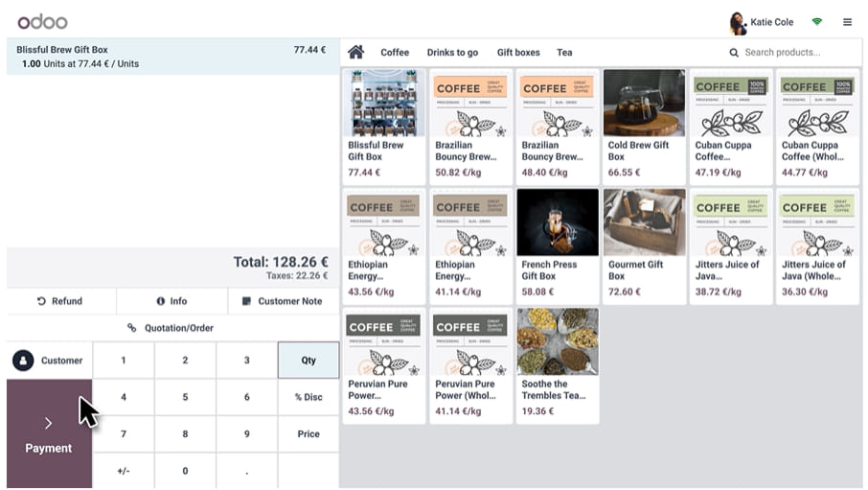Open the Info panel button
The image size is (868, 490).
coord(172,301)
